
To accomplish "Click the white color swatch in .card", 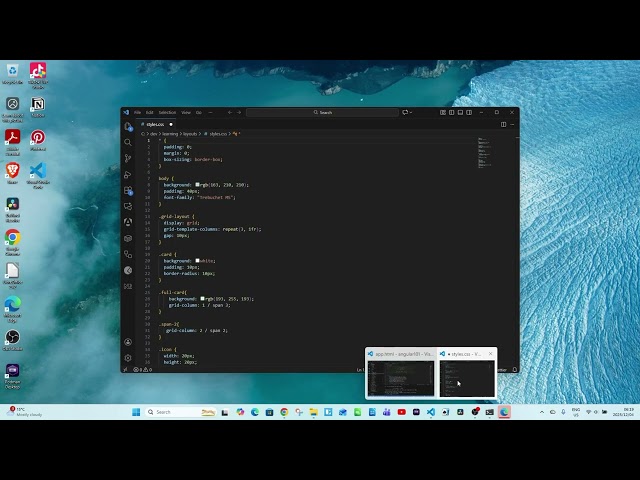I will [x=198, y=261].
